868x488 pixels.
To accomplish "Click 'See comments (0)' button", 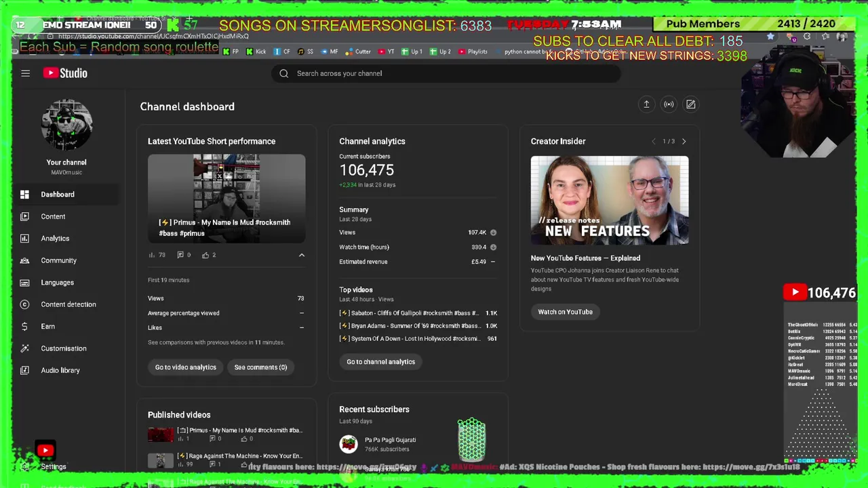I will pyautogui.click(x=260, y=367).
